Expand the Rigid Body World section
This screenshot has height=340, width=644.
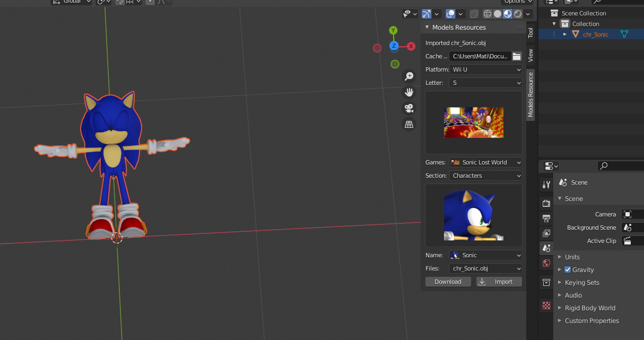[x=590, y=308]
